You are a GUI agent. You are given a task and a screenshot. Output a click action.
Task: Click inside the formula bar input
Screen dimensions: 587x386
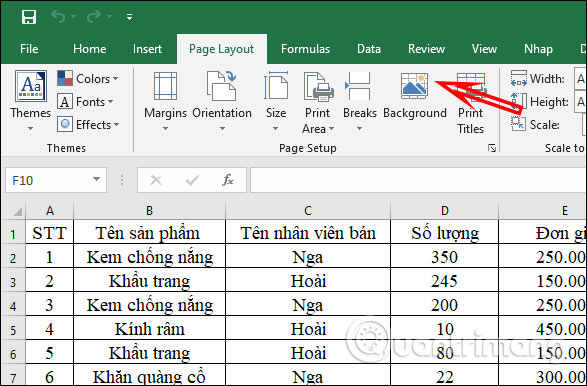(x=418, y=180)
